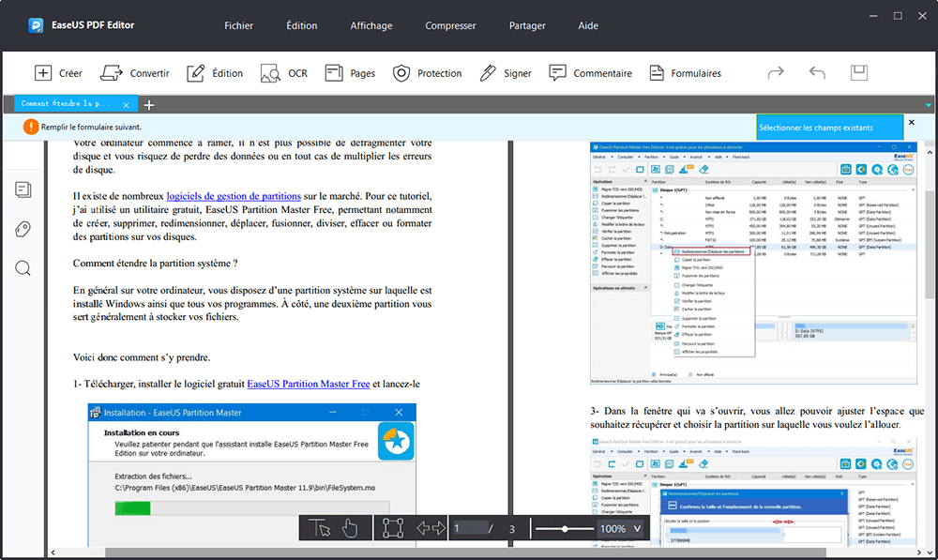Screen dimensions: 938x560
Task: Select the Édition tool with pencil icon
Action: click(215, 73)
